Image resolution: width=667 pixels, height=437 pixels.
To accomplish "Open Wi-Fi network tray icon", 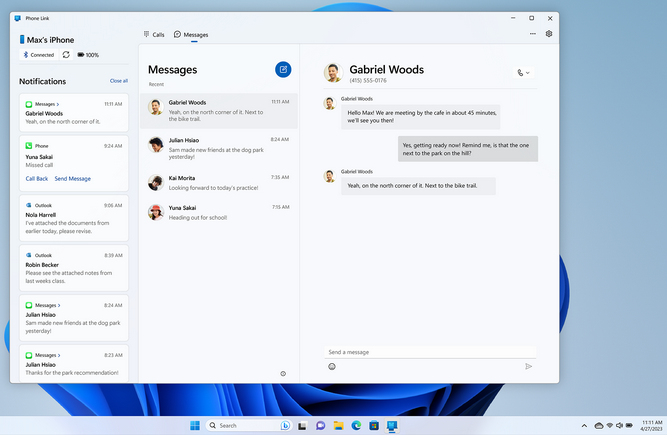I will tap(610, 426).
